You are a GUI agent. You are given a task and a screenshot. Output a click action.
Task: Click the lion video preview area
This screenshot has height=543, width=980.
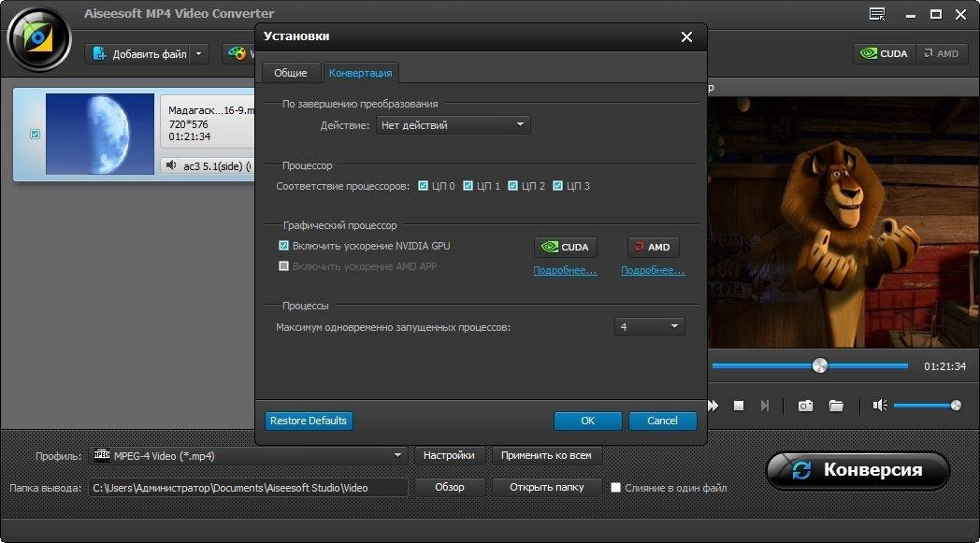[x=843, y=221]
